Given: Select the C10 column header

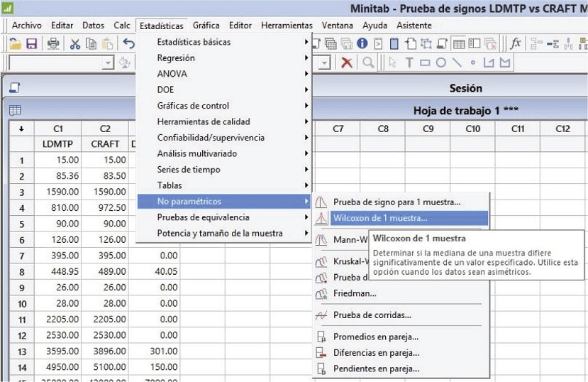Looking at the screenshot, I should tap(472, 129).
